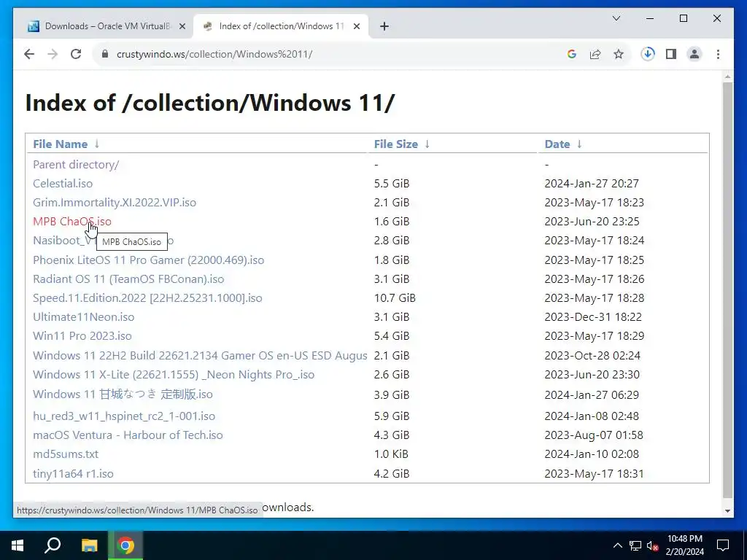The image size is (747, 560).
Task: Download Windows 11 X-Lite Neon Nights Pro iso
Action: (x=174, y=376)
